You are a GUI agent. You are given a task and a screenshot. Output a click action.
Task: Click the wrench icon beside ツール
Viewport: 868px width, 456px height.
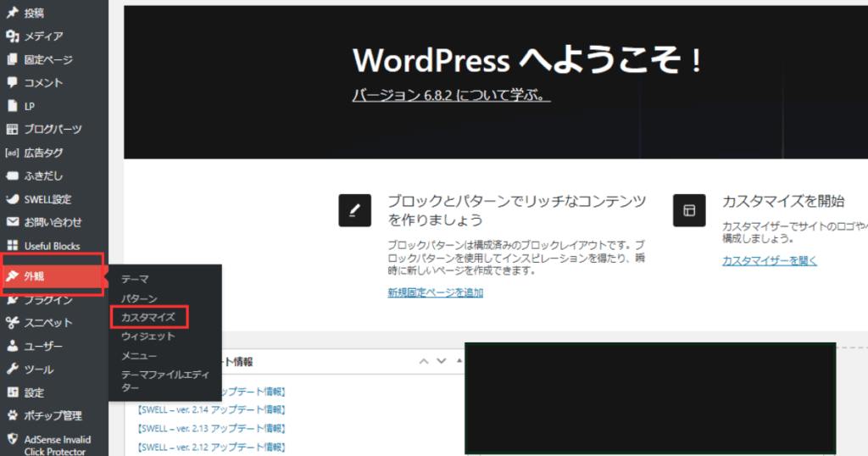coord(12,370)
